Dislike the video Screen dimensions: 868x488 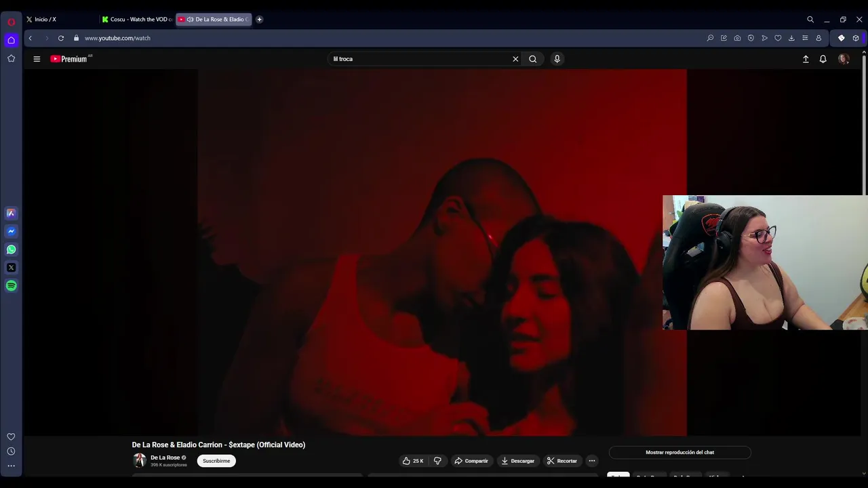tap(437, 461)
